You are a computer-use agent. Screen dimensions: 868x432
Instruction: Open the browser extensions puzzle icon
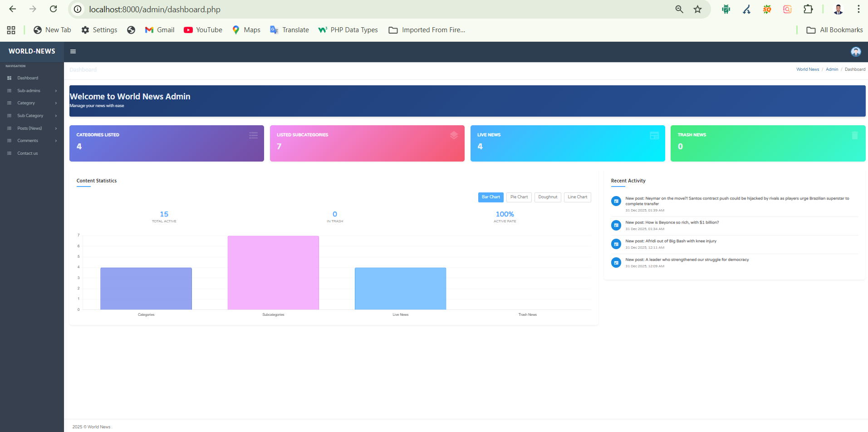[808, 10]
